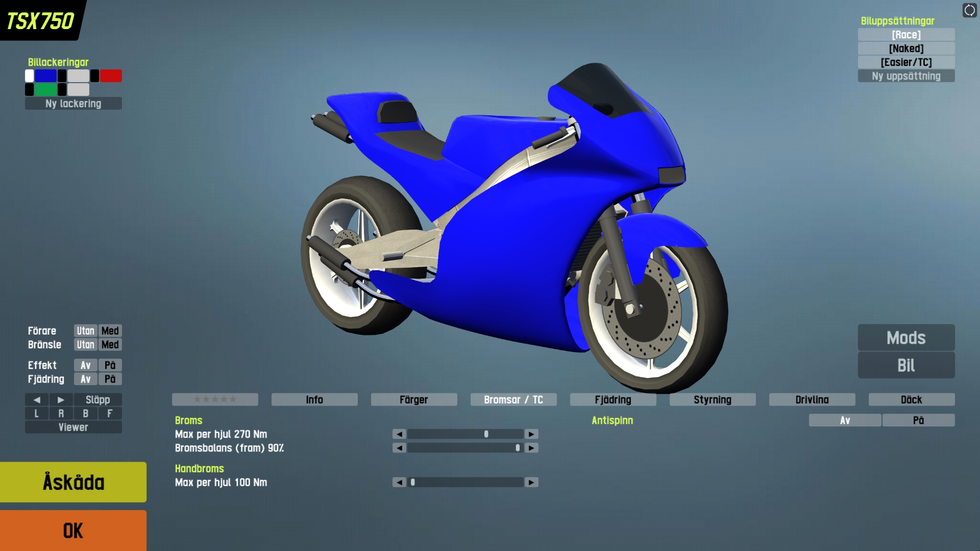Decrease front brake balance with left arrow
Screen dimensions: 980x551
pyautogui.click(x=399, y=448)
